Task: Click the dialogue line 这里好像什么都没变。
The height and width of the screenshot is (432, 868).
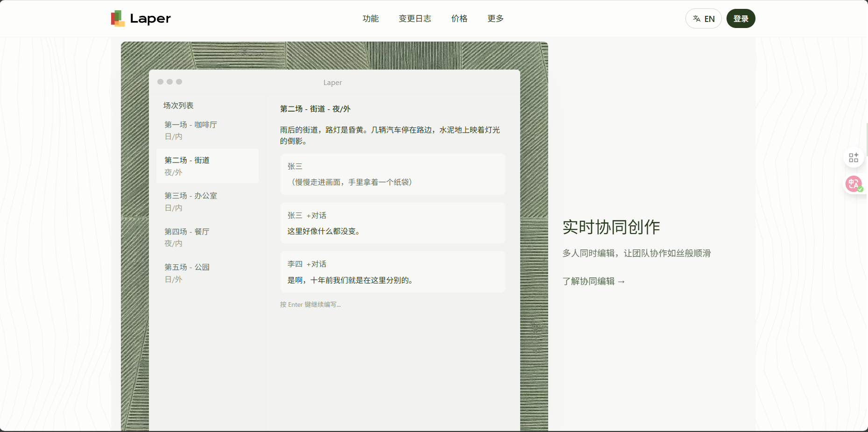Action: pyautogui.click(x=325, y=231)
